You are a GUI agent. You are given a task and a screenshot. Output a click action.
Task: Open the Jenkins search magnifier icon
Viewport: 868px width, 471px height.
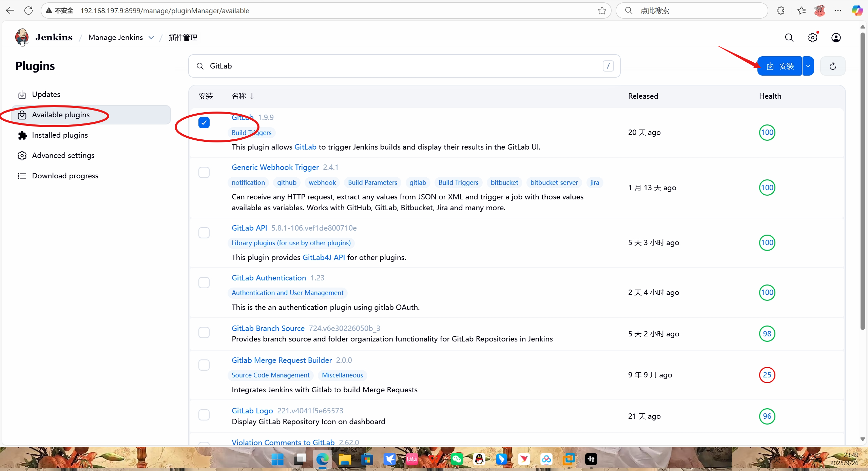789,38
